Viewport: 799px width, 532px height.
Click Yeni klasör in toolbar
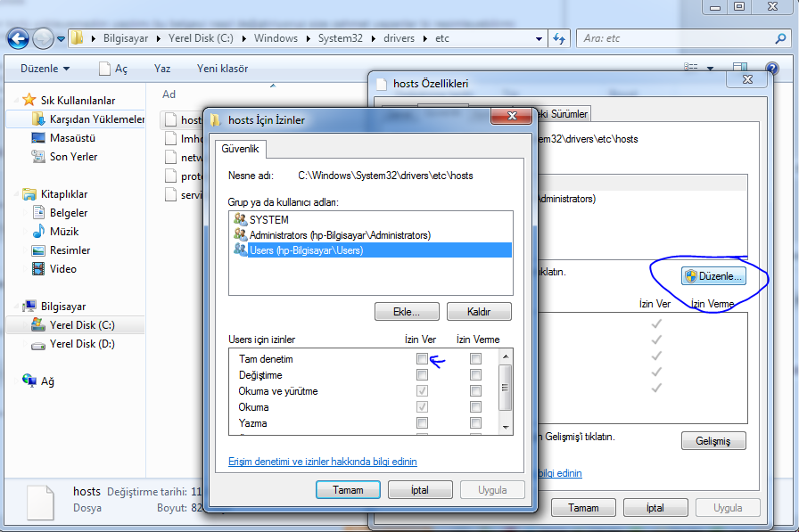[x=222, y=69]
